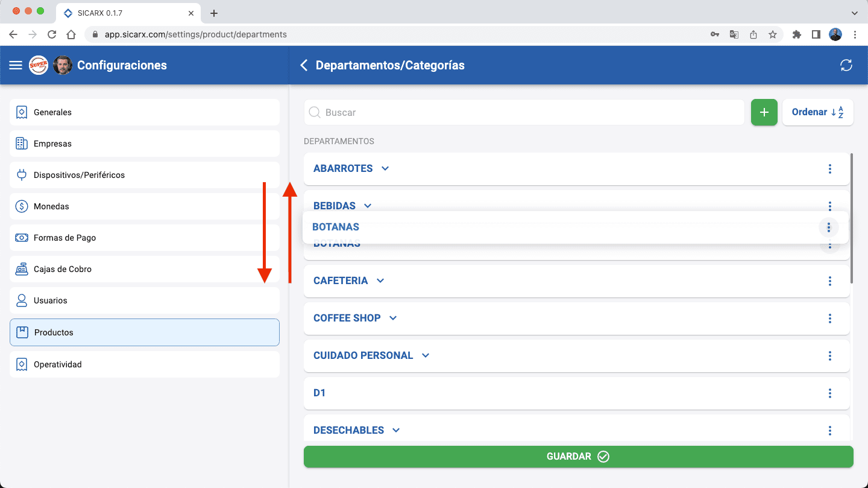Open the Generales settings section
The image size is (868, 488).
145,112
